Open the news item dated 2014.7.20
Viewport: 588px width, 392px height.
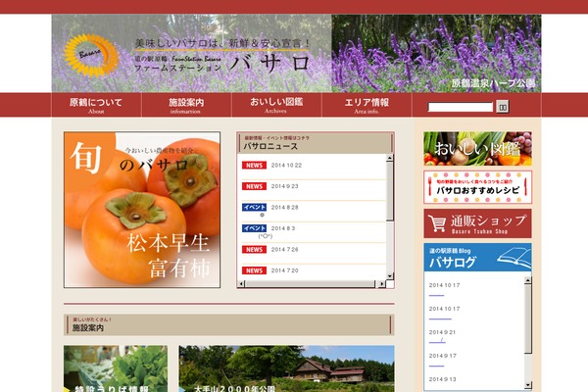click(284, 270)
